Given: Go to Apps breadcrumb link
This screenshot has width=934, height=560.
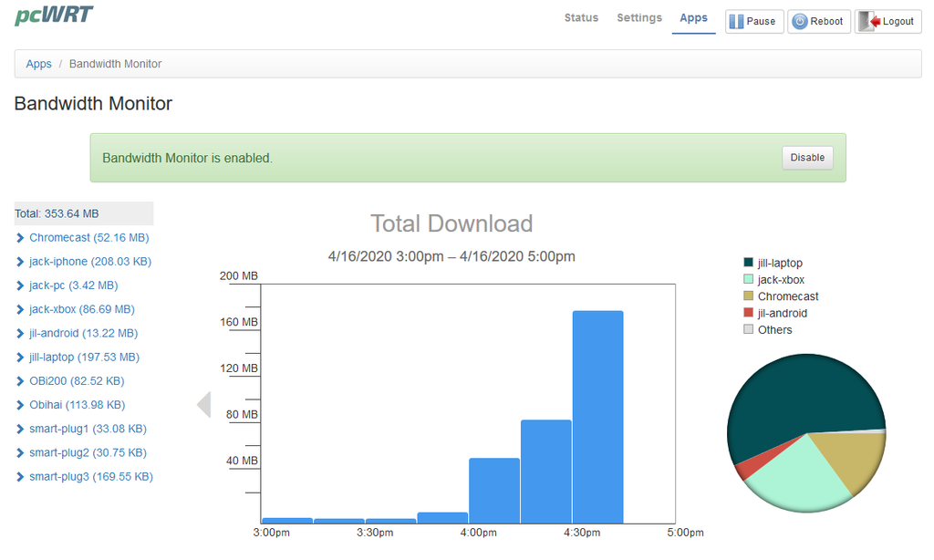Looking at the screenshot, I should [x=38, y=64].
